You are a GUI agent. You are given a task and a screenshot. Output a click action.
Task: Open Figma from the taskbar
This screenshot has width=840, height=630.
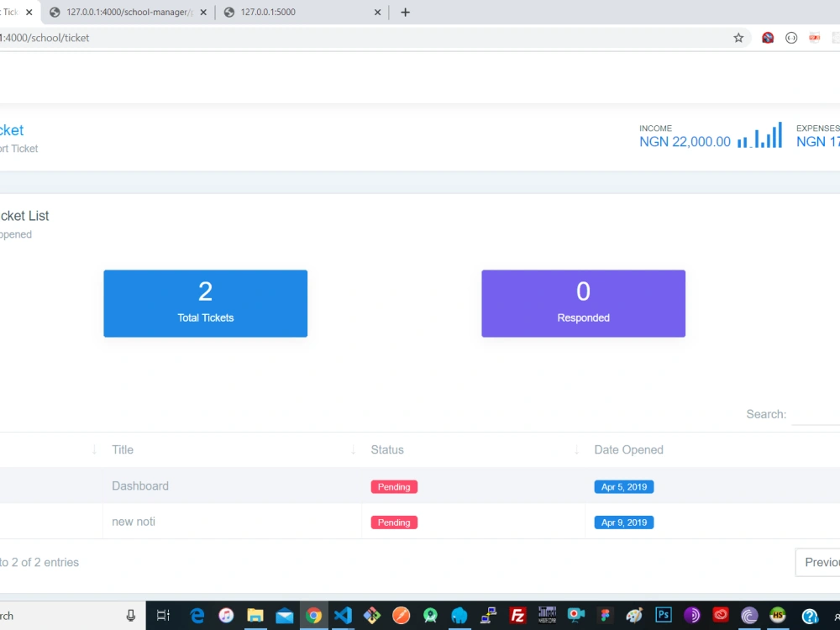[606, 616]
